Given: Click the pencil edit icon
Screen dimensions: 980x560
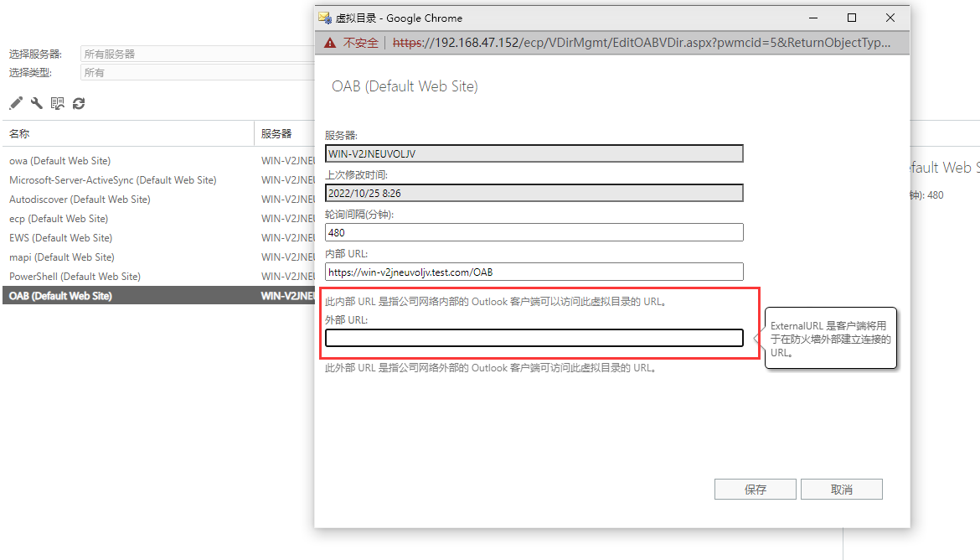Looking at the screenshot, I should 16,103.
